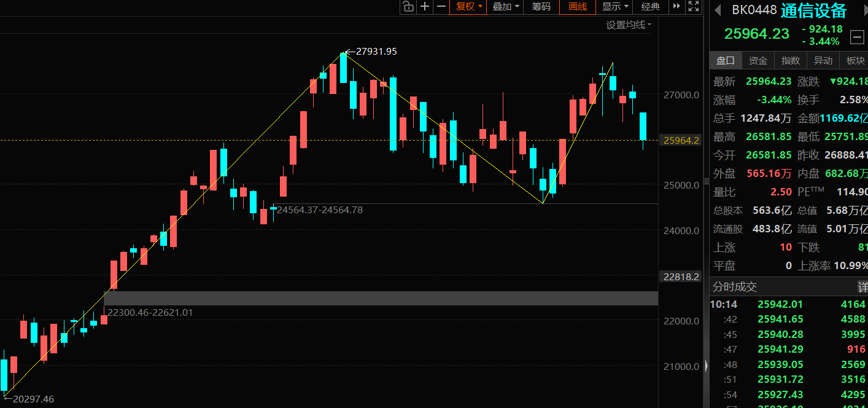Click the 25964.23 latest price header

pyautogui.click(x=757, y=34)
